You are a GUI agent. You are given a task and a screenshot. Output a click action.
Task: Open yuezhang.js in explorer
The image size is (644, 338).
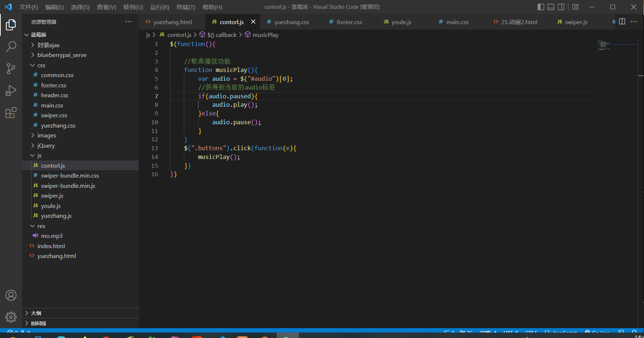pos(80,216)
